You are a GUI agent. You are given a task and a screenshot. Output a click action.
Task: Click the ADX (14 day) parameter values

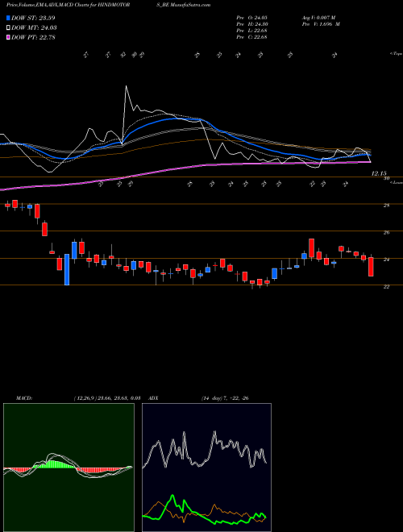click(x=225, y=398)
